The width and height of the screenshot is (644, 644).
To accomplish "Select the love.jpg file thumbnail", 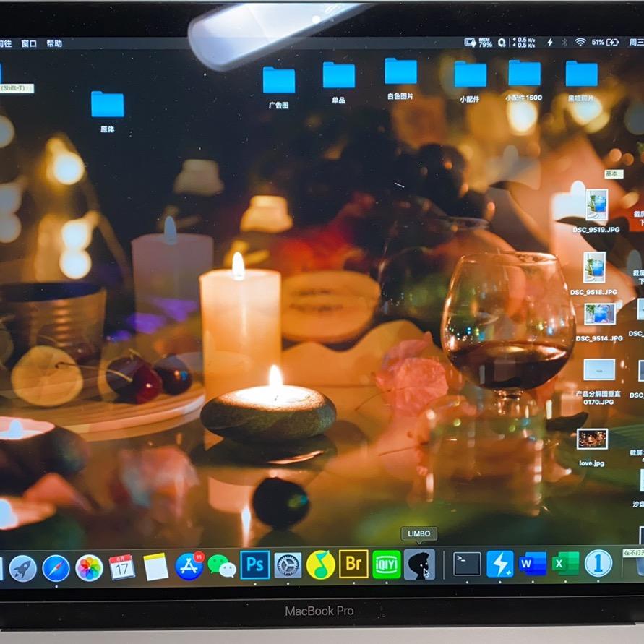I will tap(592, 439).
